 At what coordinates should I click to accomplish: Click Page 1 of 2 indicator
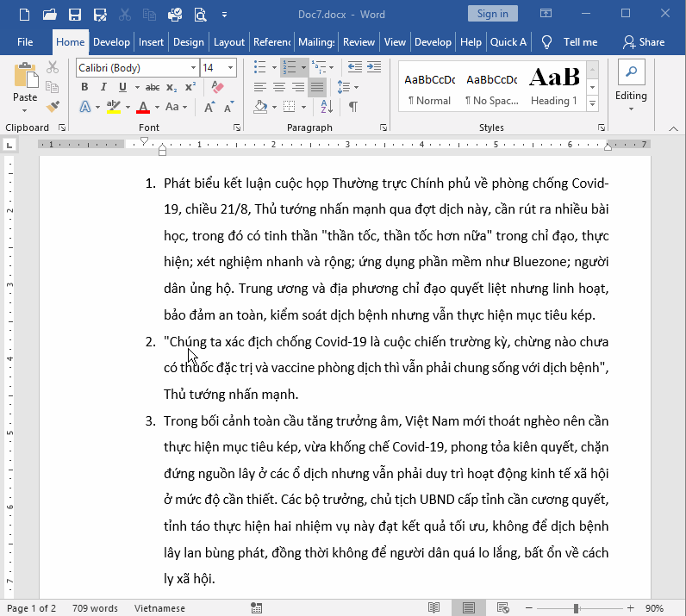pos(32,608)
